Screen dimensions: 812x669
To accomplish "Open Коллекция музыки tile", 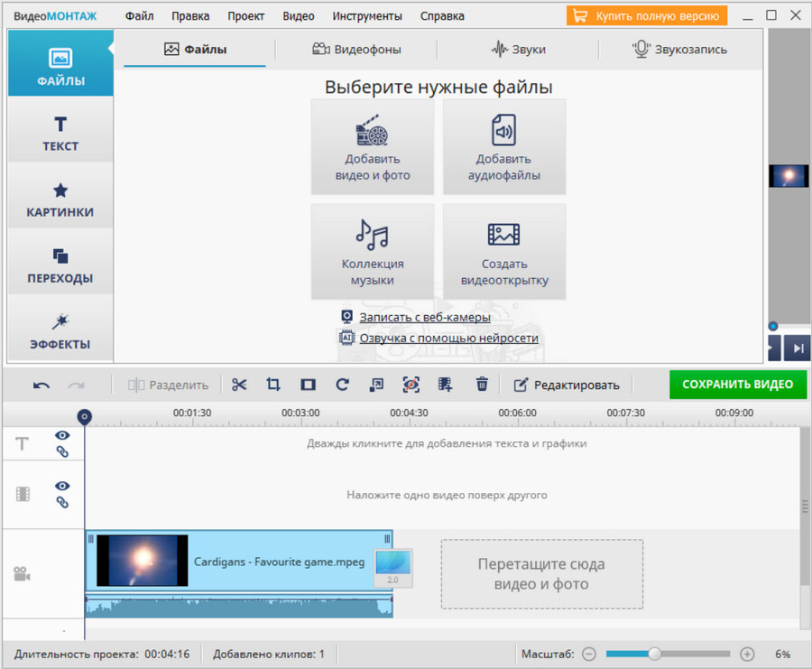I will pyautogui.click(x=373, y=252).
